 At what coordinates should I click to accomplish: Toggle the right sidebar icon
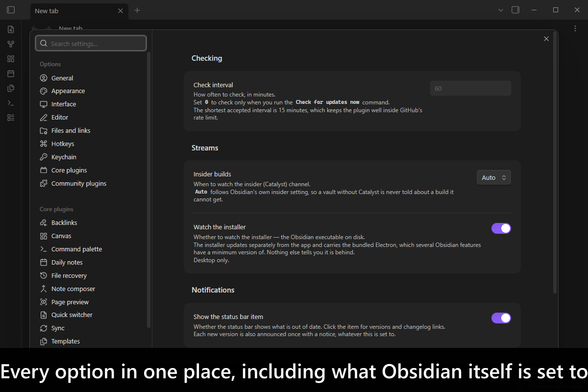click(515, 10)
